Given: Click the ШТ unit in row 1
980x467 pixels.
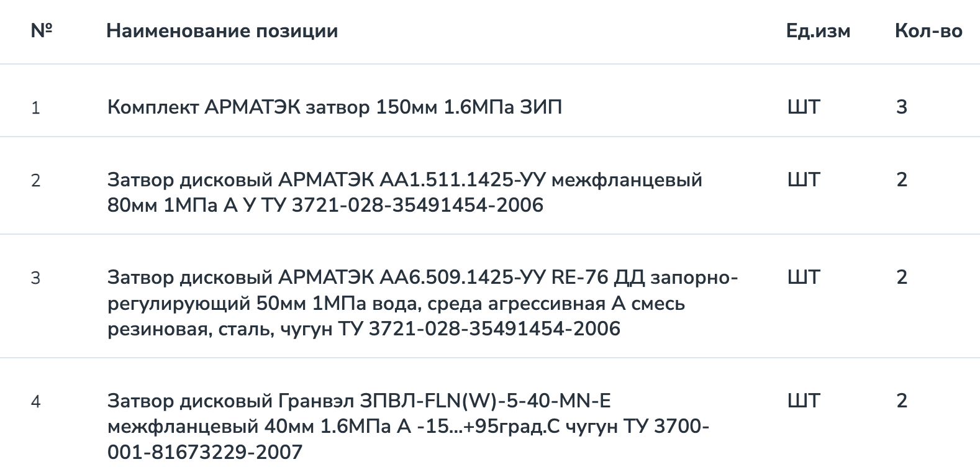Looking at the screenshot, I should point(804,107).
